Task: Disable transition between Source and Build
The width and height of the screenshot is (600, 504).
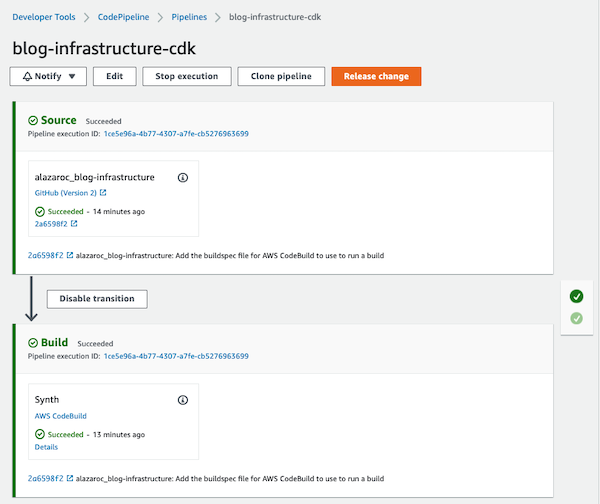Action: click(97, 299)
